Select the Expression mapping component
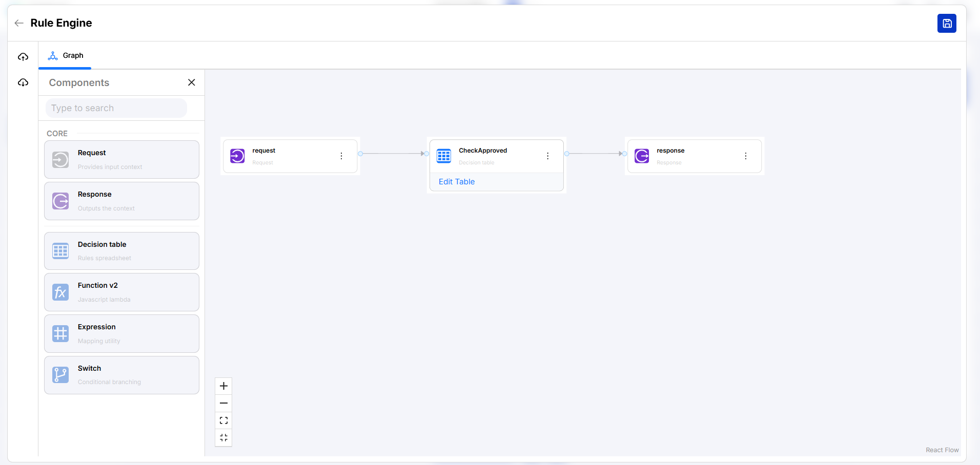 (x=121, y=334)
